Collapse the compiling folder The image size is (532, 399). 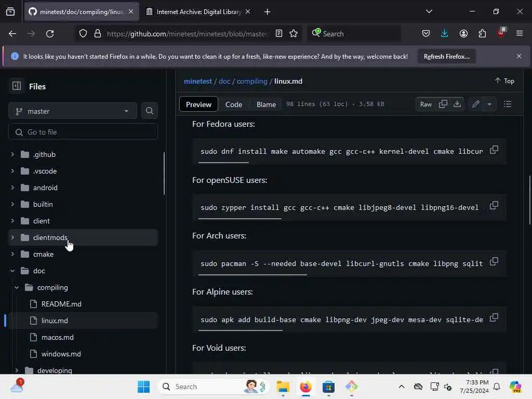17,287
